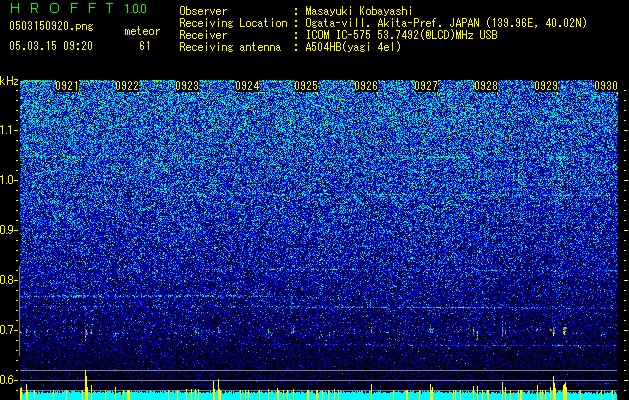
Task: Click the 0.7 kHz axis tick label
Action: pos(8,330)
